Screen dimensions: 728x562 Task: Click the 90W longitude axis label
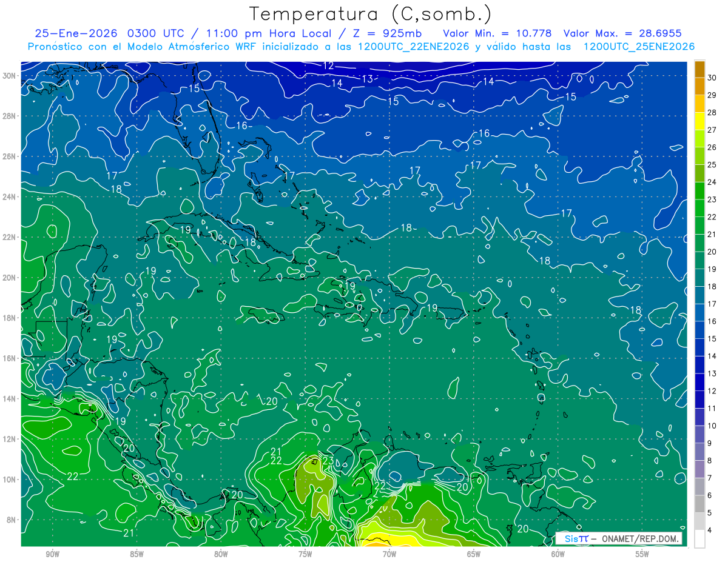click(x=52, y=554)
